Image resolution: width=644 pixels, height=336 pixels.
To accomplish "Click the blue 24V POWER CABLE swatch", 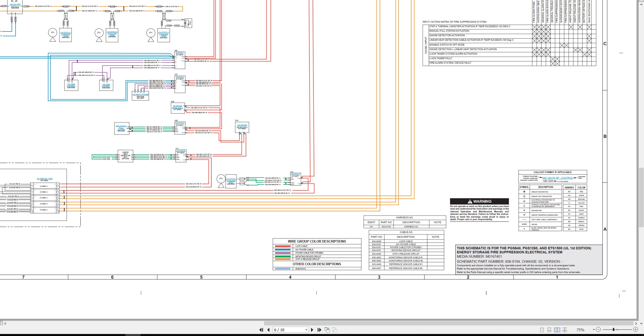I will click(x=283, y=250).
